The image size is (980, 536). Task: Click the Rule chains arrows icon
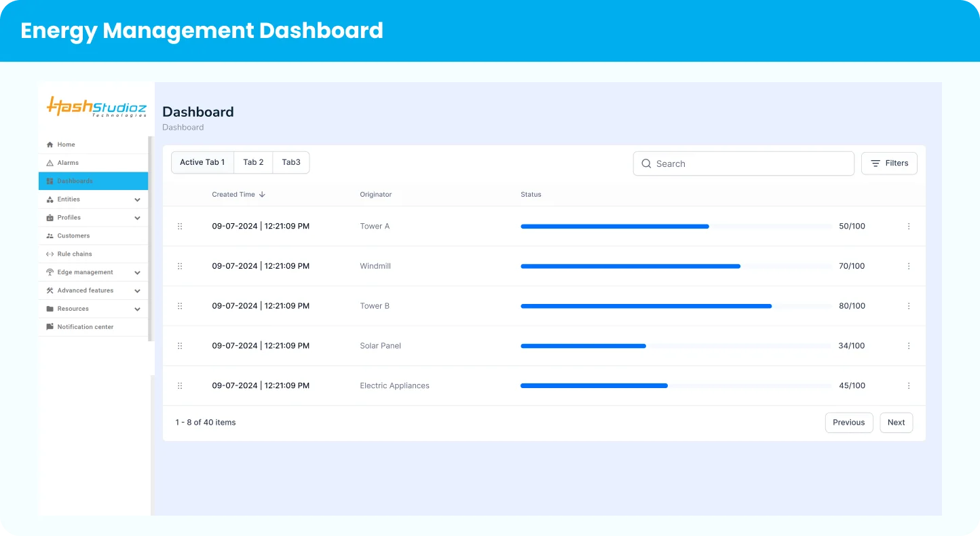click(x=50, y=254)
